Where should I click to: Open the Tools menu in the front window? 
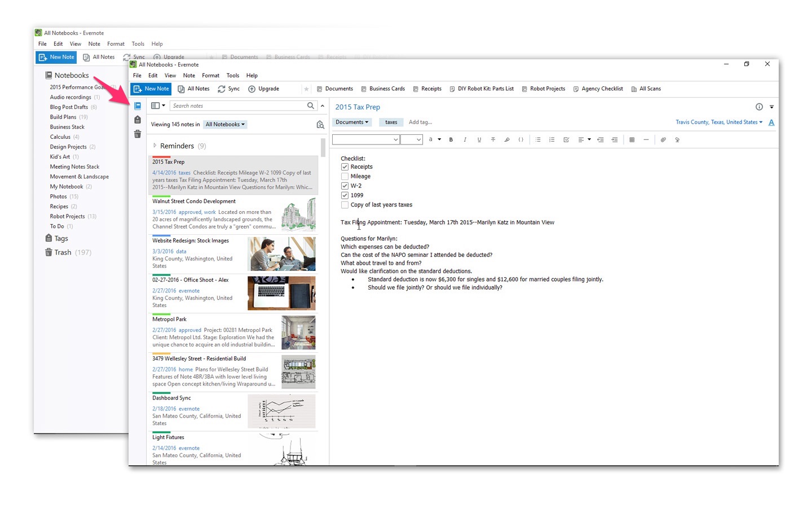point(233,76)
